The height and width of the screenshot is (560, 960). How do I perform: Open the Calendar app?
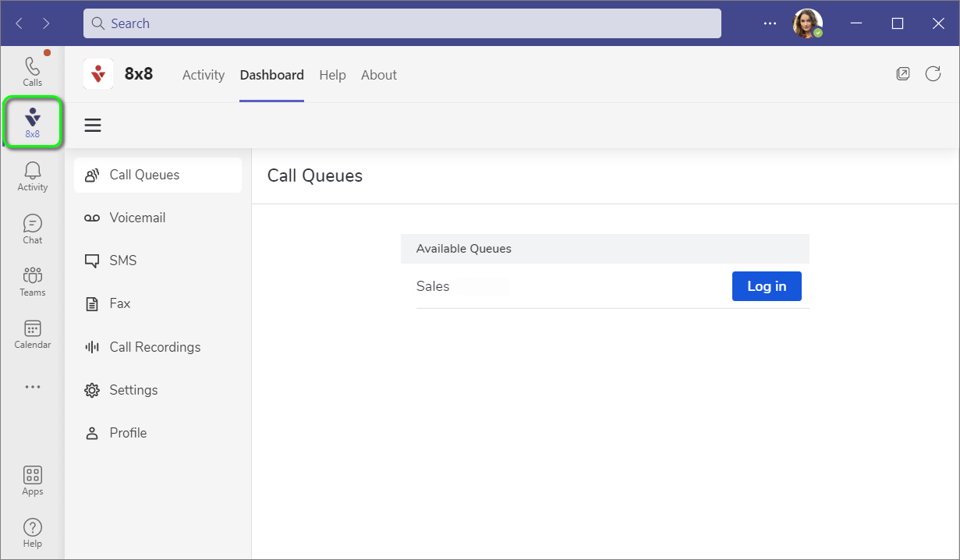pyautogui.click(x=32, y=334)
